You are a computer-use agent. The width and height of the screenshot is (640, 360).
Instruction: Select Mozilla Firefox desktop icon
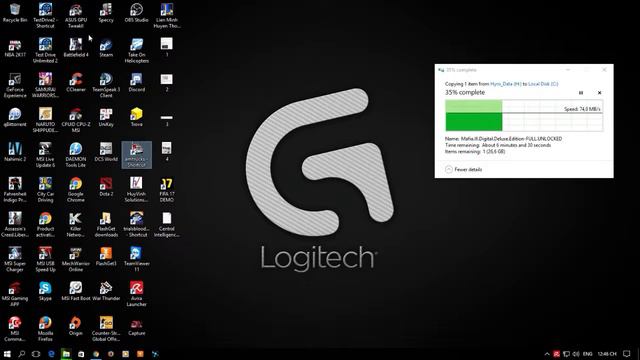(x=45, y=329)
